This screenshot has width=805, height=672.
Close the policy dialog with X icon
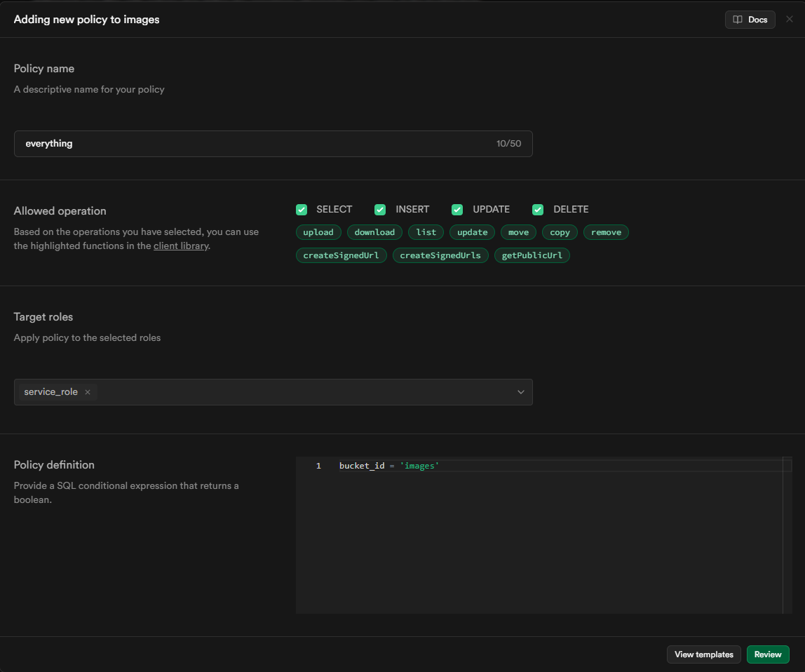[x=790, y=20]
